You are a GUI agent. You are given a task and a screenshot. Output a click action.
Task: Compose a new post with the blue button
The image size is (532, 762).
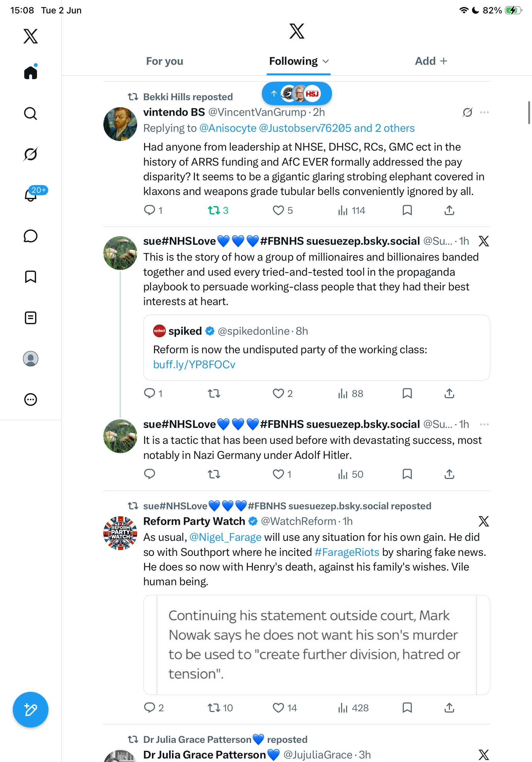tap(31, 710)
